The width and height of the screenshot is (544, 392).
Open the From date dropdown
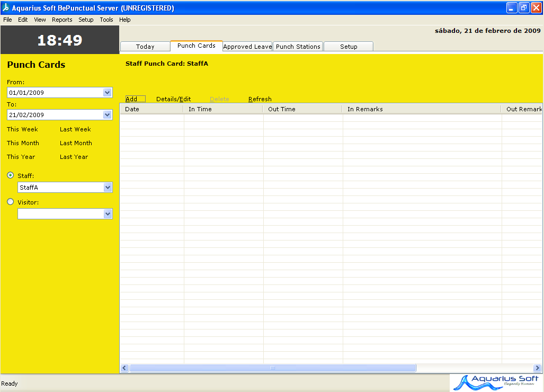107,92
